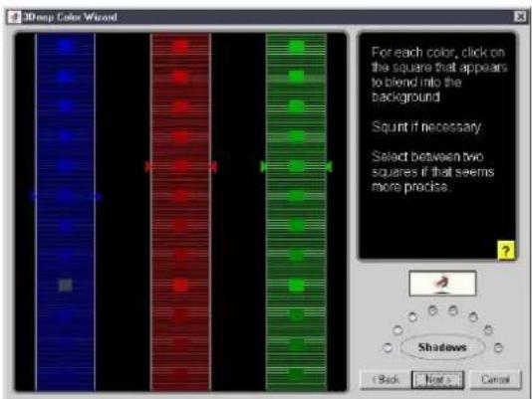Click the preview image above Shadows
This screenshot has width=532, height=399.
tap(442, 283)
